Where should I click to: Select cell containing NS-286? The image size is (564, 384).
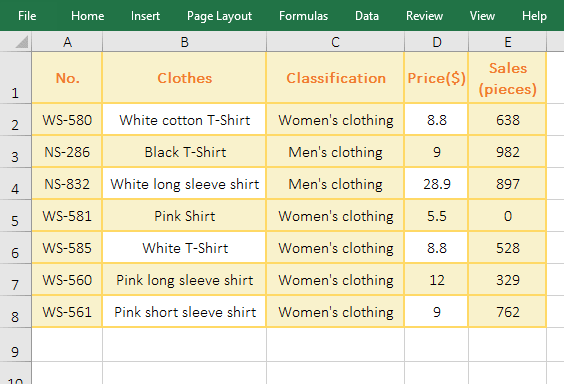(x=67, y=152)
